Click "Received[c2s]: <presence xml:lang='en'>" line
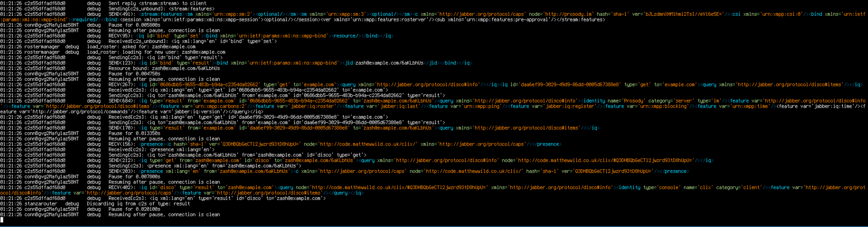 [x=162, y=150]
